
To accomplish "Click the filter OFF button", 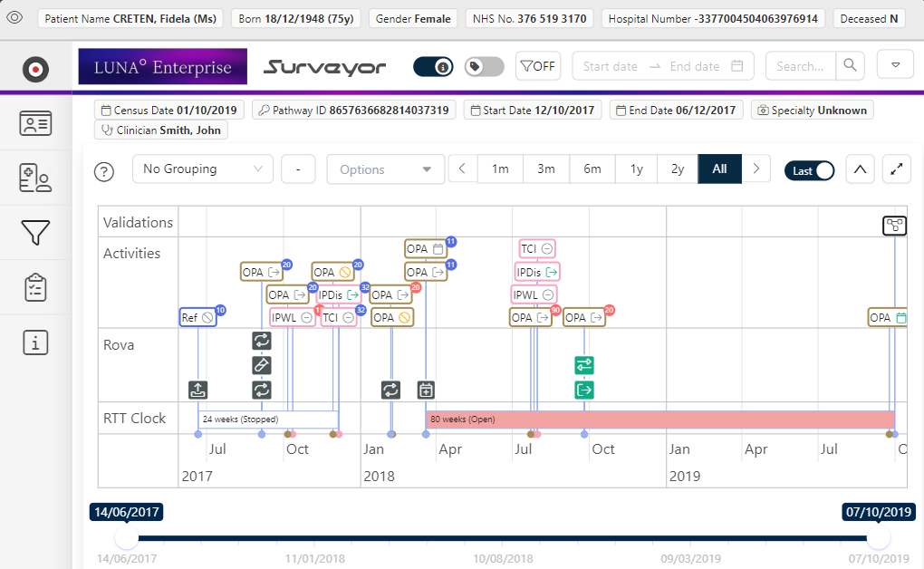I will (537, 66).
